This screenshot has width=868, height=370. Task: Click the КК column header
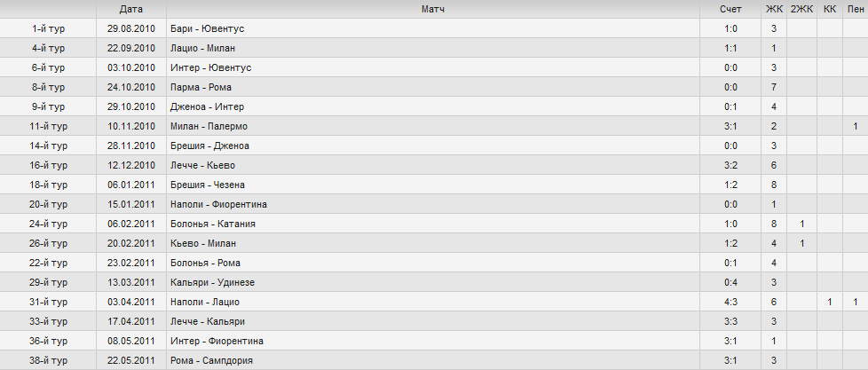click(x=830, y=10)
